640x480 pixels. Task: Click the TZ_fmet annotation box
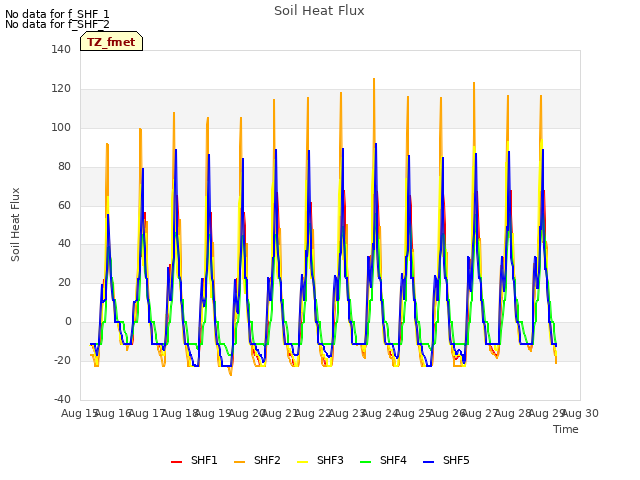tap(111, 41)
